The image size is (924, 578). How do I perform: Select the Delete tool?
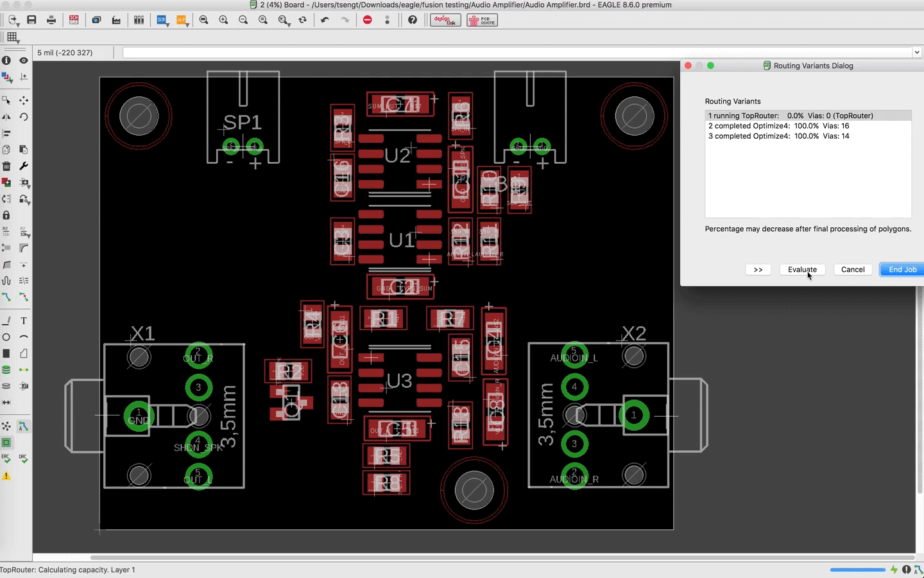click(x=6, y=166)
